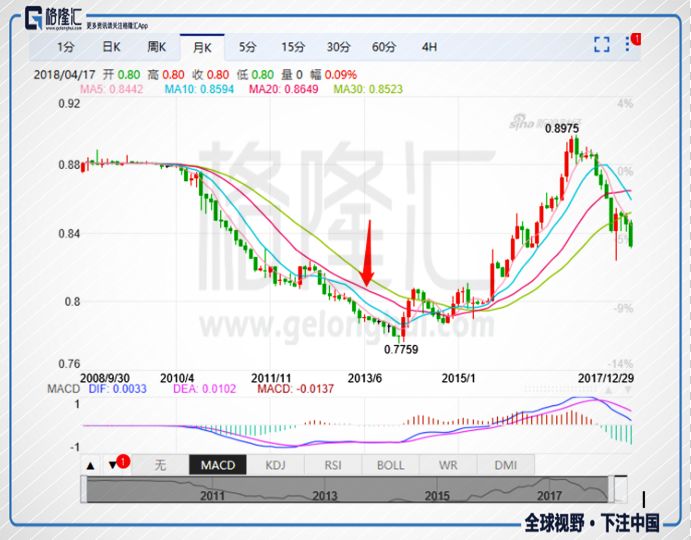
Task: Open the three-dot more options menu
Action: (630, 44)
